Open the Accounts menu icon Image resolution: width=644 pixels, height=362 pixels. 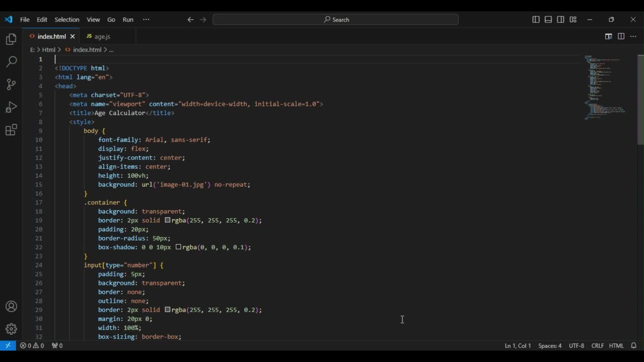(11, 307)
